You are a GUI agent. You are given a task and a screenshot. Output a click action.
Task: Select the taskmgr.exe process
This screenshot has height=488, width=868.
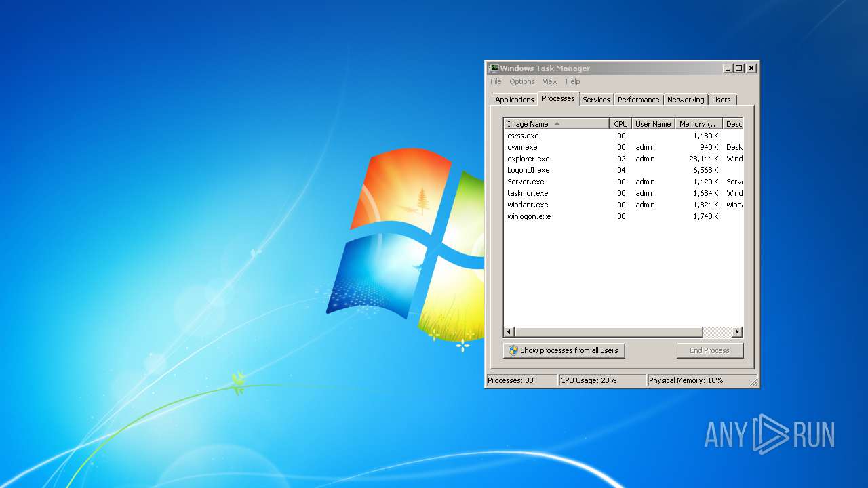point(623,193)
